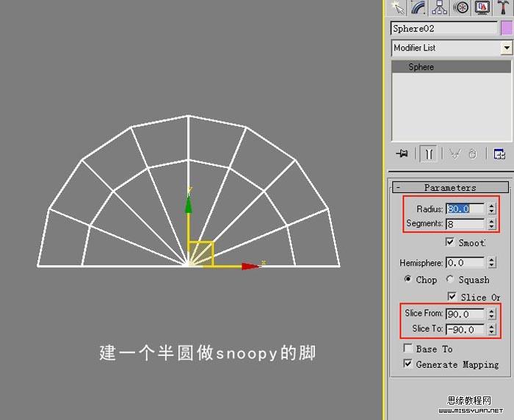The height and width of the screenshot is (420, 514).
Task: Click the green Y axis gizmo arrow
Action: tap(188, 205)
